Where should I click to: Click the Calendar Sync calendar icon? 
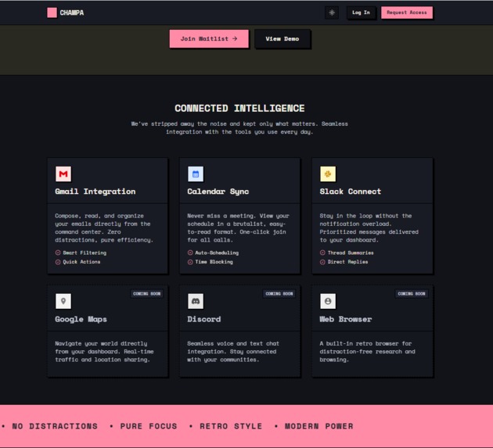(196, 174)
